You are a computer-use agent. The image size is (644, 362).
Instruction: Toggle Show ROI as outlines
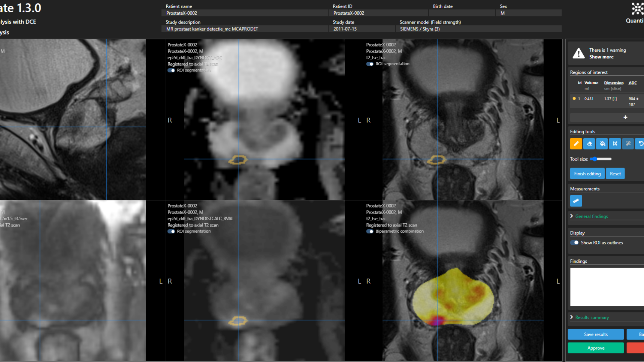(574, 243)
